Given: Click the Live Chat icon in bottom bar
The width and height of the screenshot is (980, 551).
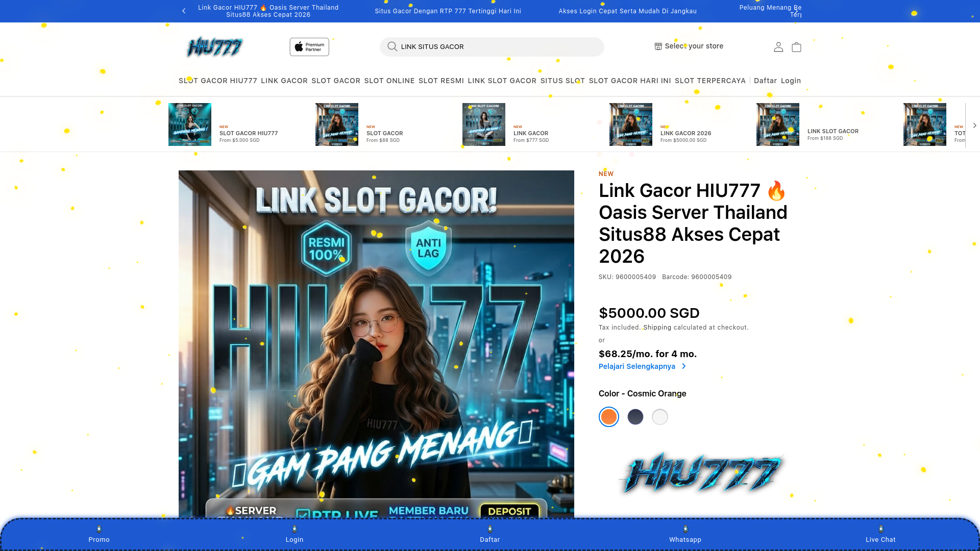Looking at the screenshot, I should 881,529.
